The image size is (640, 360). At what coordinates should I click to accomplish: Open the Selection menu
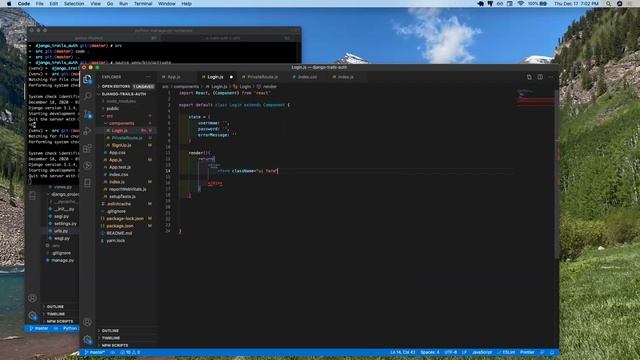click(x=74, y=4)
